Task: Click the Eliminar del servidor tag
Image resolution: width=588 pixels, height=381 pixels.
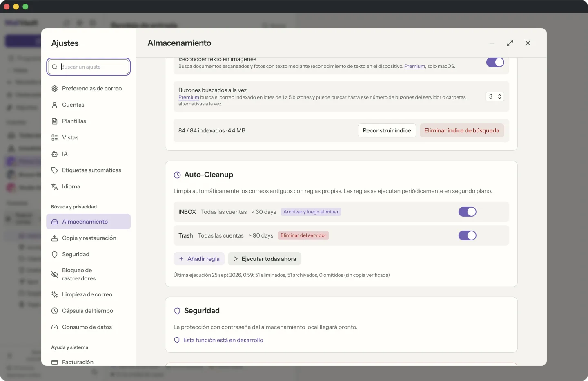Action: (303, 235)
